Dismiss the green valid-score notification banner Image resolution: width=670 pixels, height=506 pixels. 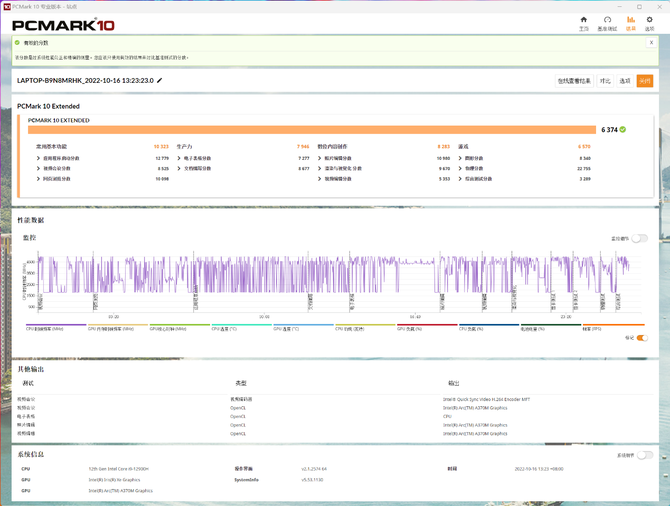point(651,42)
